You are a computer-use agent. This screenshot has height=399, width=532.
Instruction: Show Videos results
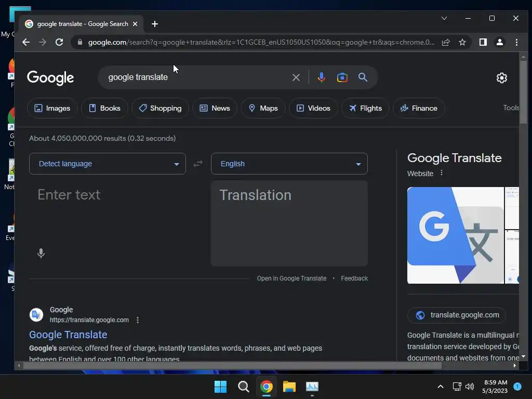tap(313, 108)
